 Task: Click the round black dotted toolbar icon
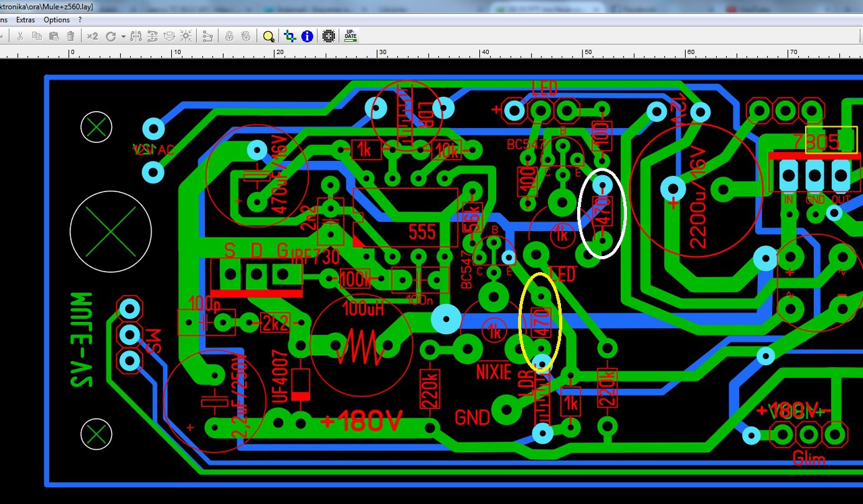[x=328, y=36]
